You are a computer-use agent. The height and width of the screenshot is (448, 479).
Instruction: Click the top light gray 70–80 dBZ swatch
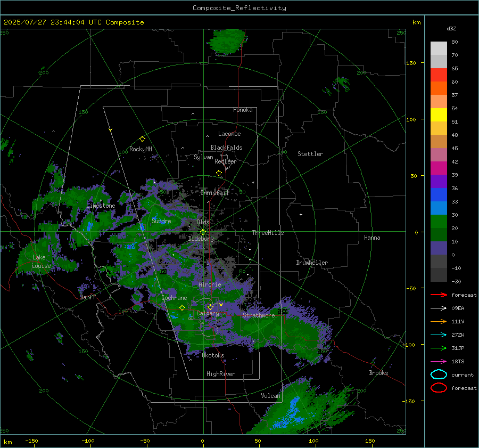[439, 48]
